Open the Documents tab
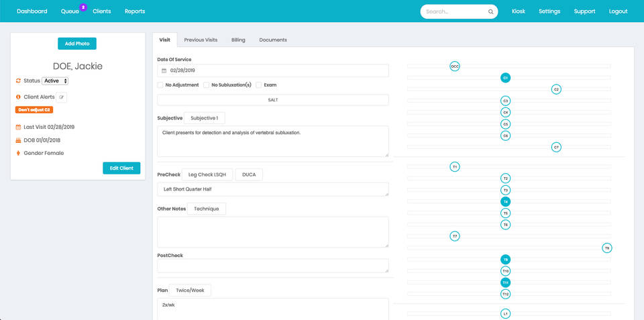Viewport: 644px width, 320px height. click(273, 40)
